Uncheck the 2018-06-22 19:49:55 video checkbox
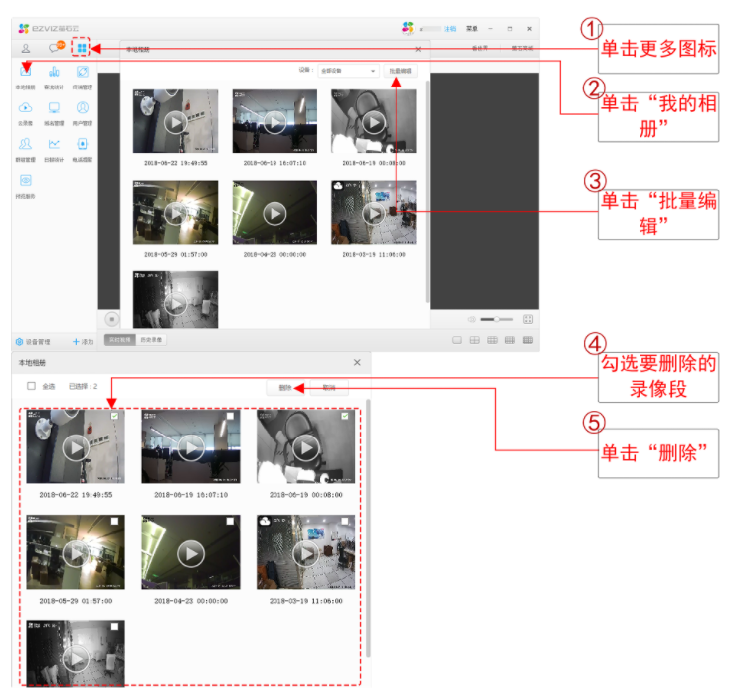 (114, 417)
